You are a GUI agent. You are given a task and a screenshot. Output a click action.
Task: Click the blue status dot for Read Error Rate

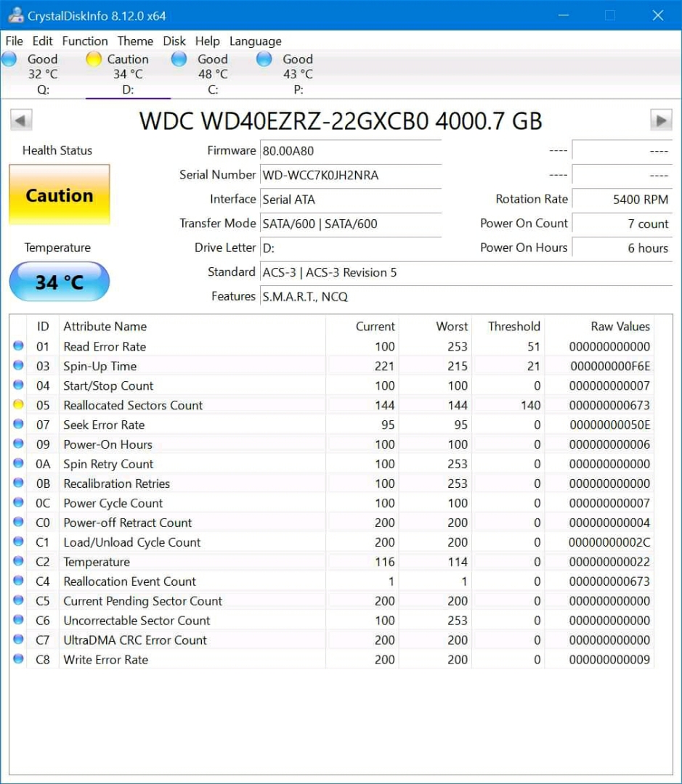[x=18, y=346]
